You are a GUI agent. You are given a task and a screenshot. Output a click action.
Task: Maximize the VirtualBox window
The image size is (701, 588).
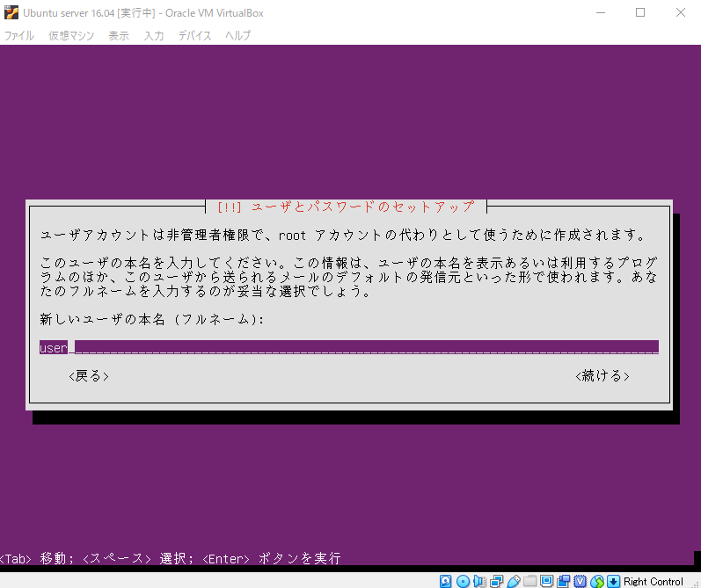640,12
